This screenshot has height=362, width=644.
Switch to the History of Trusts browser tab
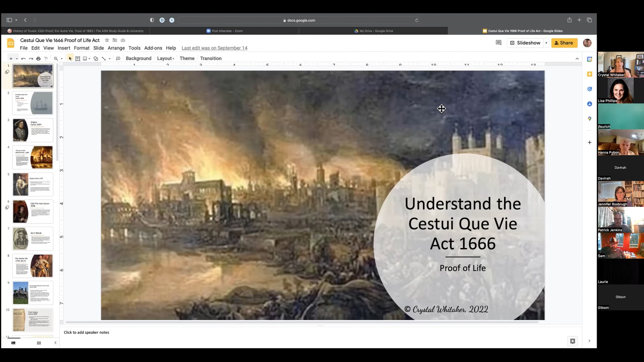pos(75,31)
